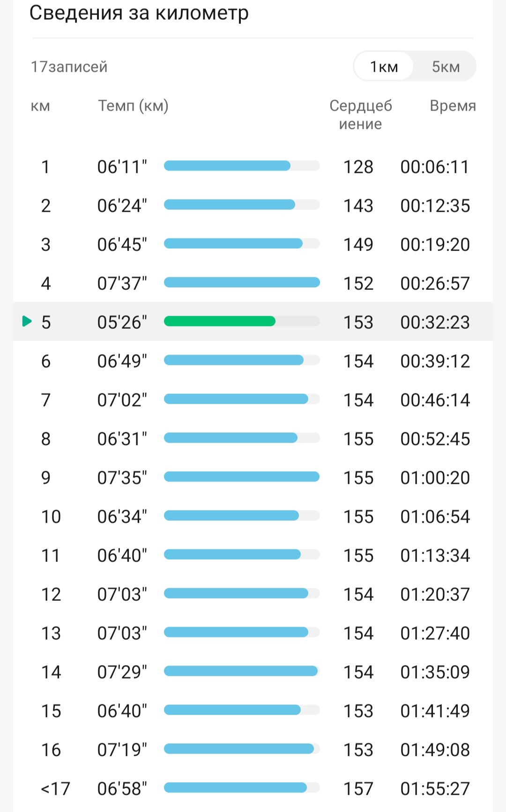
Task: Click the time 01:00:20 entry
Action: (x=435, y=478)
